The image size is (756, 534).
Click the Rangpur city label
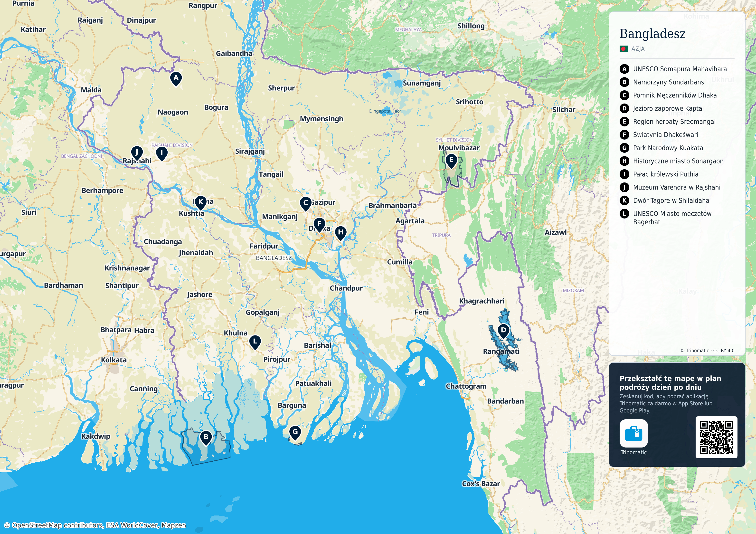(202, 6)
